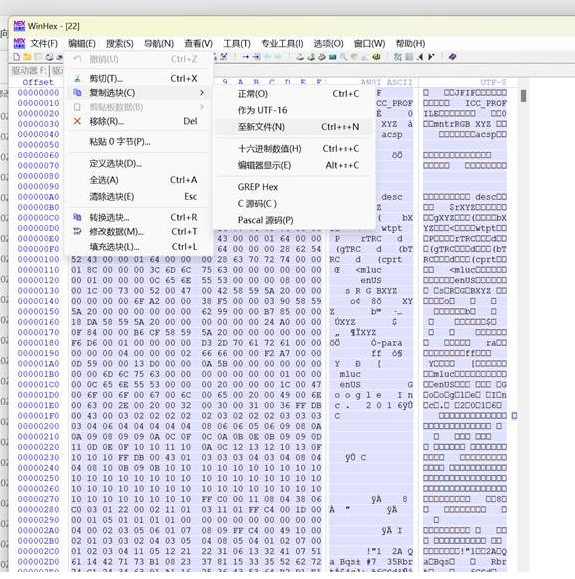Image resolution: width=575 pixels, height=579 pixels.
Task: Open the 选项(O) menu
Action: 328,44
